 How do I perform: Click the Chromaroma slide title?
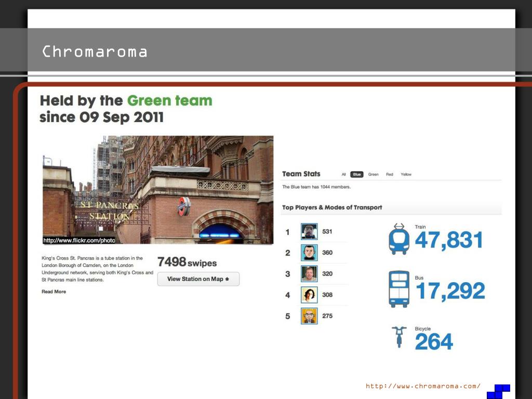coord(95,51)
